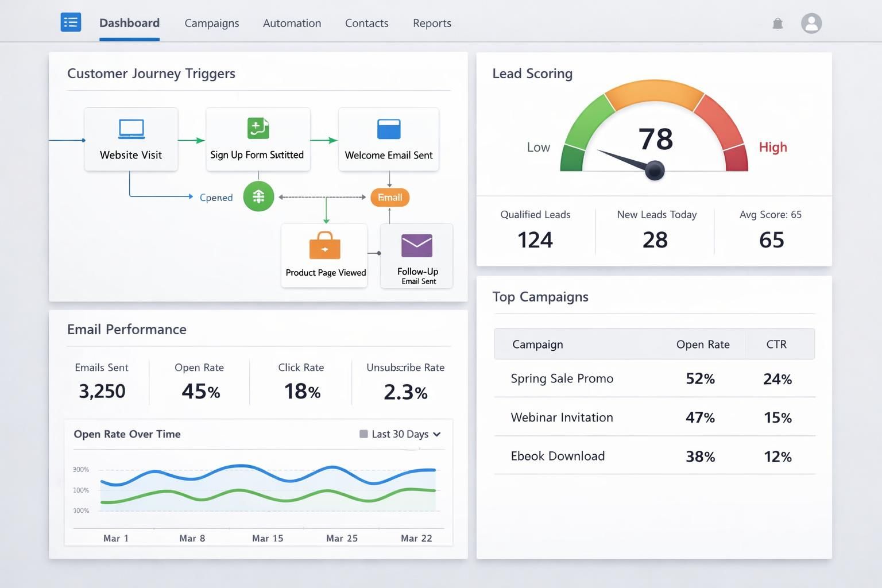882x588 pixels.
Task: Click the CTR column header
Action: click(x=776, y=345)
